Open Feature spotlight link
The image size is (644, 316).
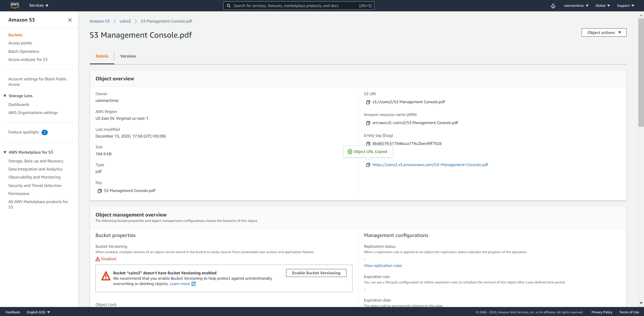click(x=24, y=132)
